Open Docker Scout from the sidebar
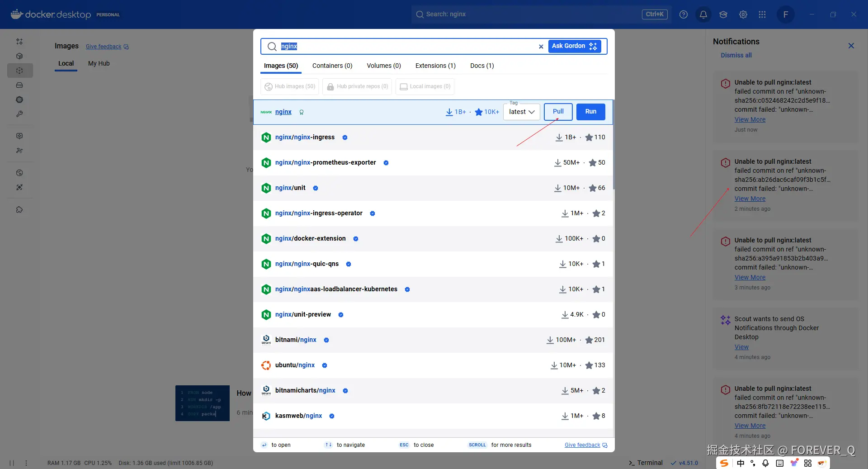 click(x=19, y=187)
